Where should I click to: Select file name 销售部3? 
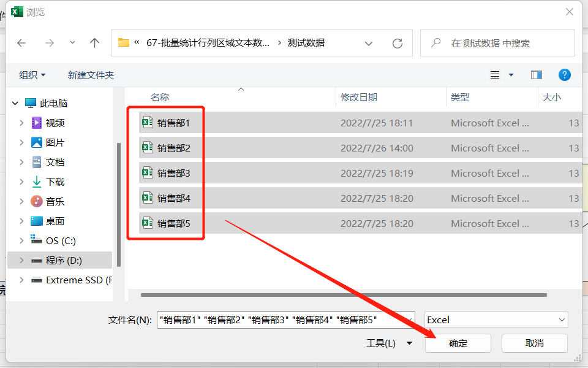click(x=173, y=173)
